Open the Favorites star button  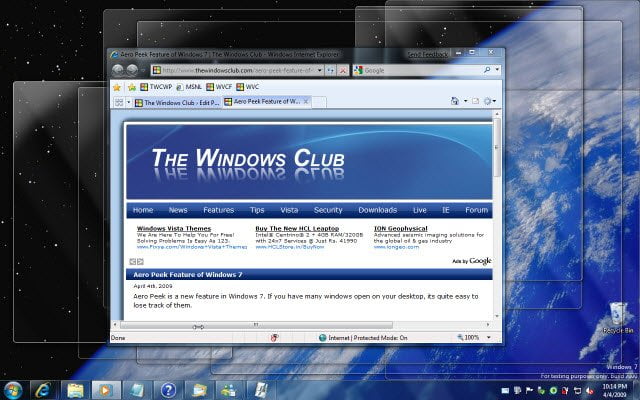pyautogui.click(x=117, y=87)
